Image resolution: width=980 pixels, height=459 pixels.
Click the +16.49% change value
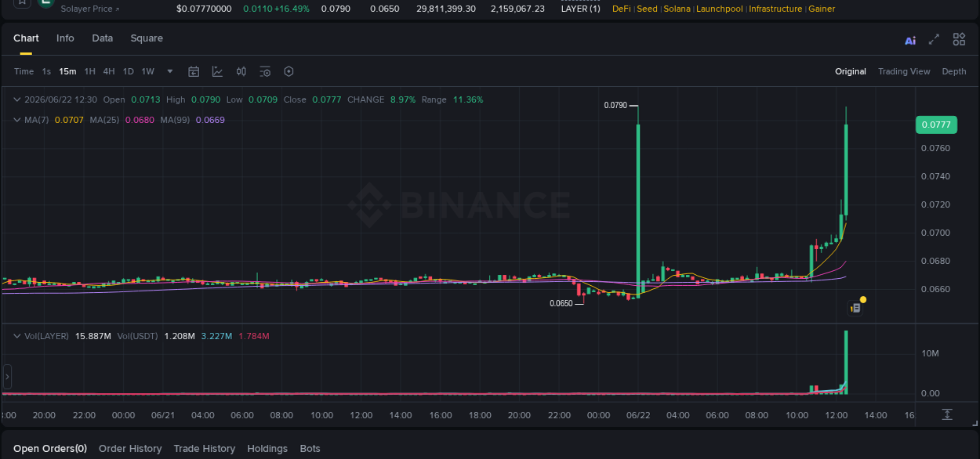[292, 9]
